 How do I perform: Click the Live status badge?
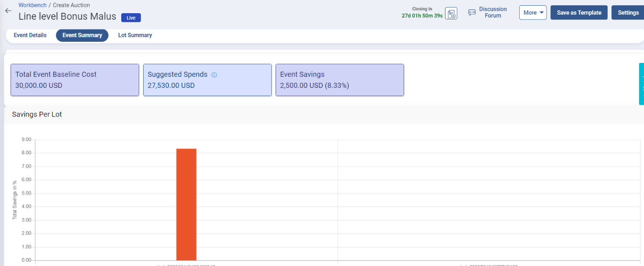pos(131,18)
